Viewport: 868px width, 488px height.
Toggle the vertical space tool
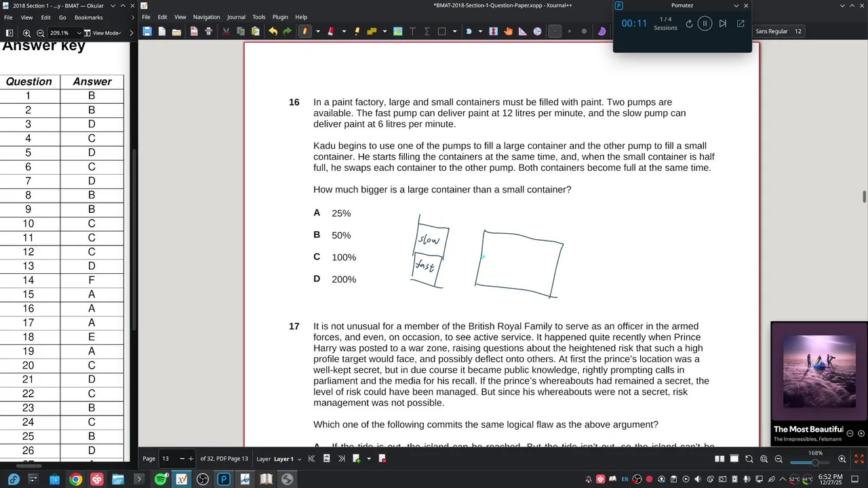494,31
